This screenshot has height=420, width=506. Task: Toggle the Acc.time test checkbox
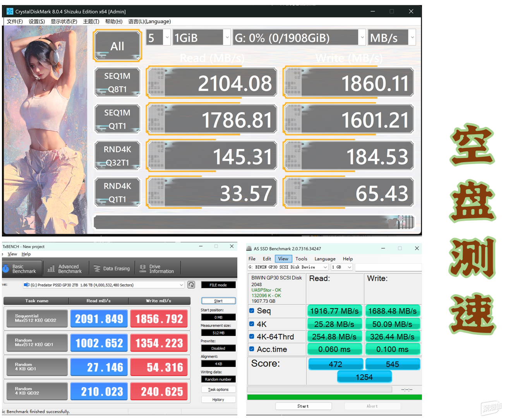[252, 349]
